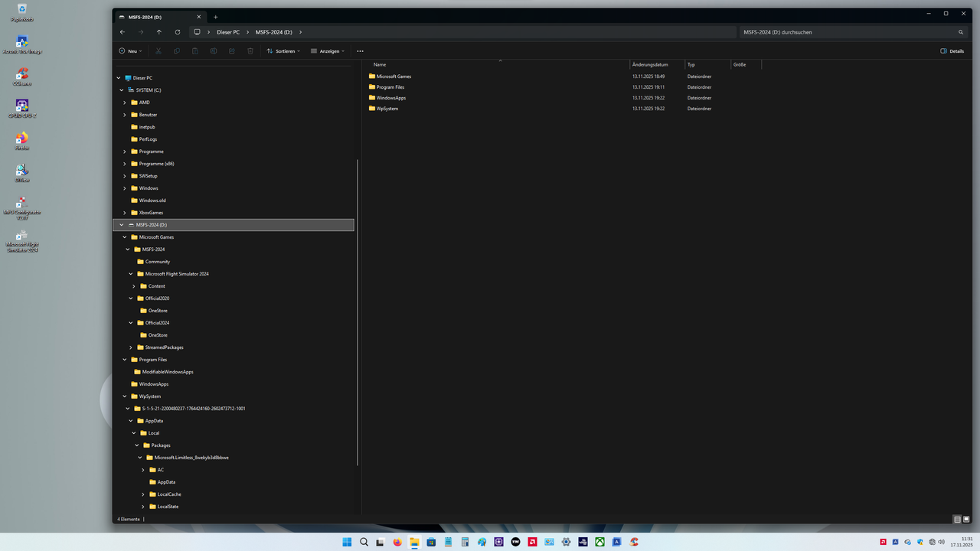Select the CPUID CPU-Z desktop shortcut
The image size is (980, 551).
(x=22, y=109)
